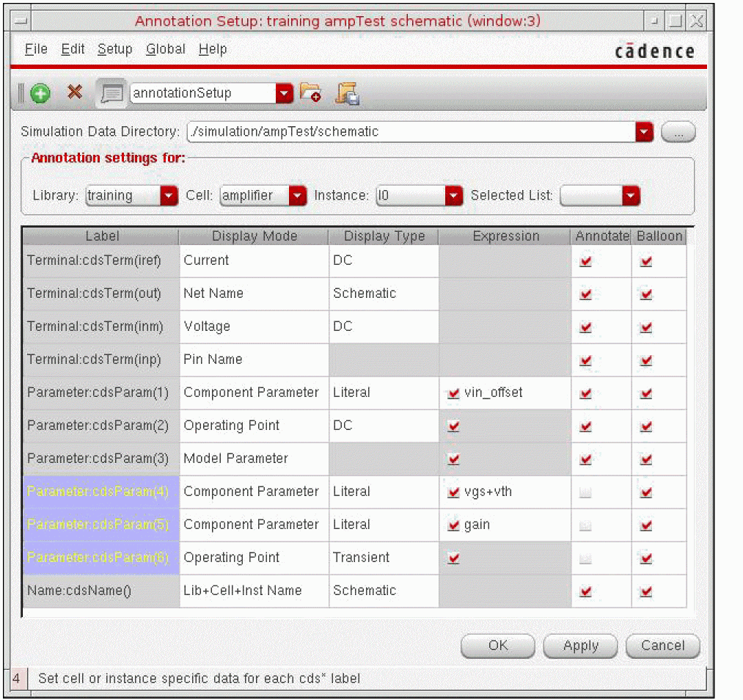Open the window menu icon in title bar

[x=21, y=21]
